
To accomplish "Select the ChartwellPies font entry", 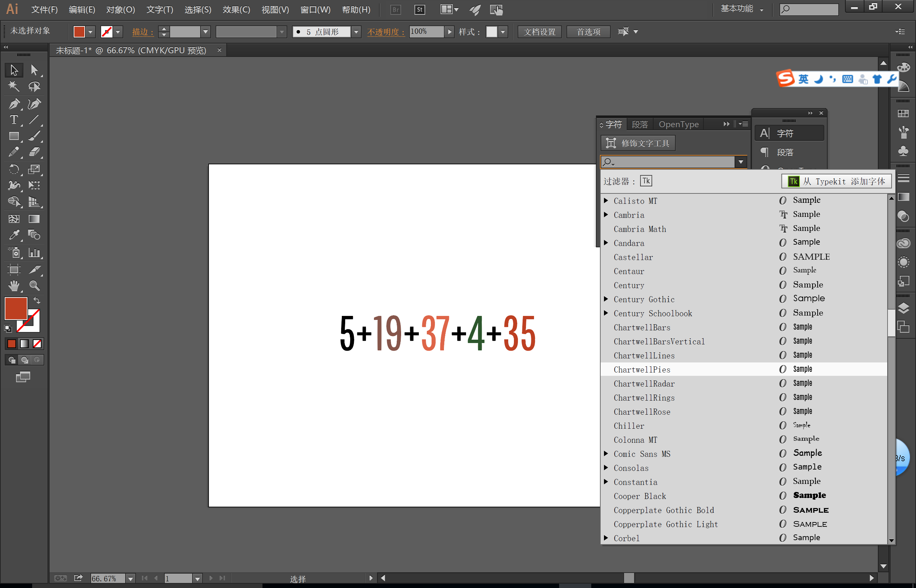I will click(642, 369).
